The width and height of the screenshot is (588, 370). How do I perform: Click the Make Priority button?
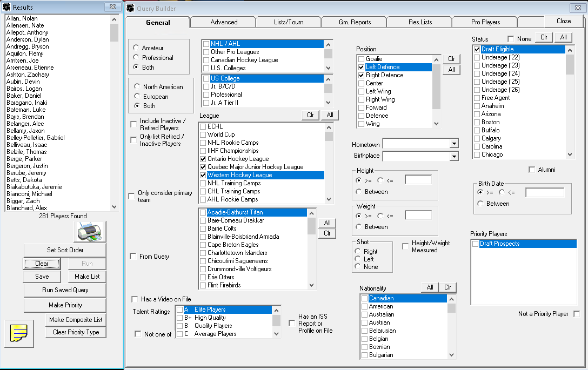tap(65, 305)
